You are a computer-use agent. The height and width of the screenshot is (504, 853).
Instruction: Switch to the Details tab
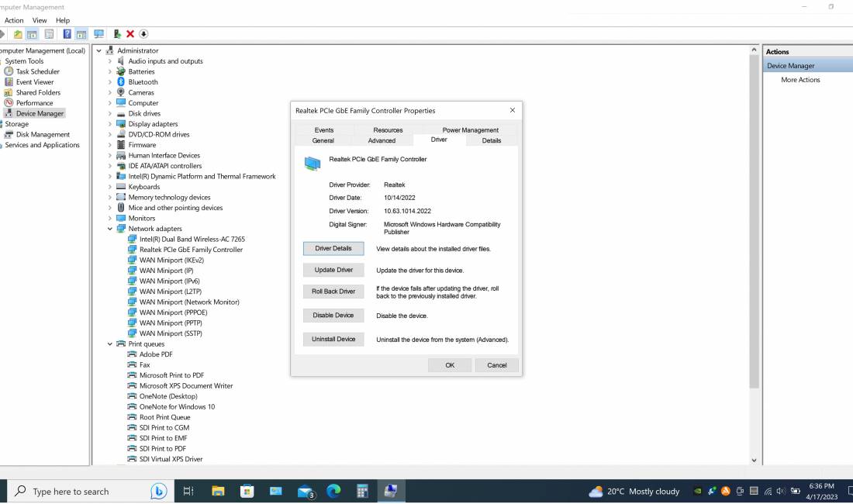point(492,140)
